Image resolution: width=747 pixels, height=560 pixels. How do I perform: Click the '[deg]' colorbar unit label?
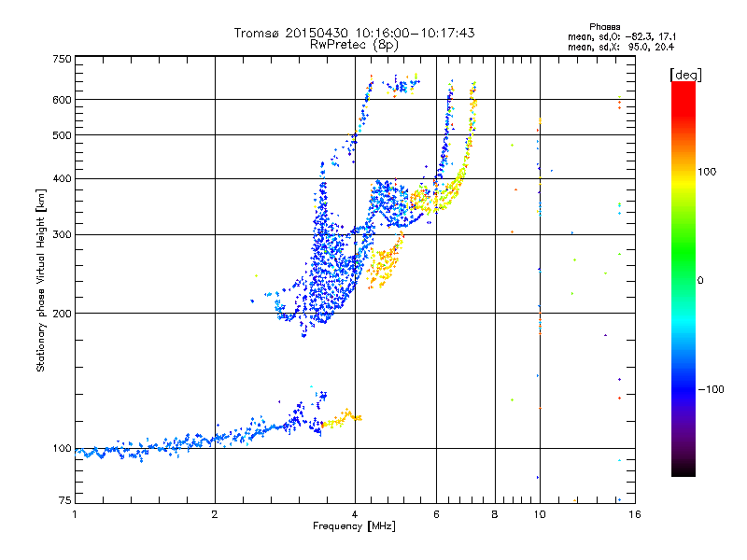685,75
